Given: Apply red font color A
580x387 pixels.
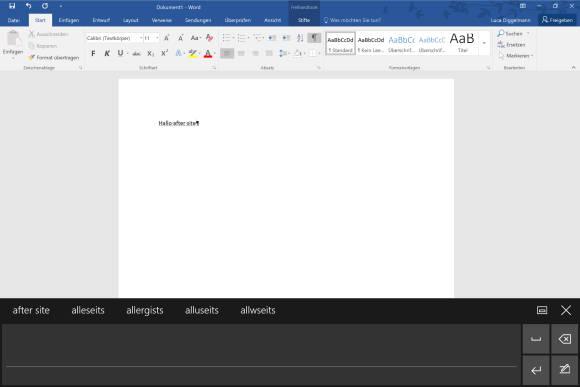Looking at the screenshot, I should [208, 54].
